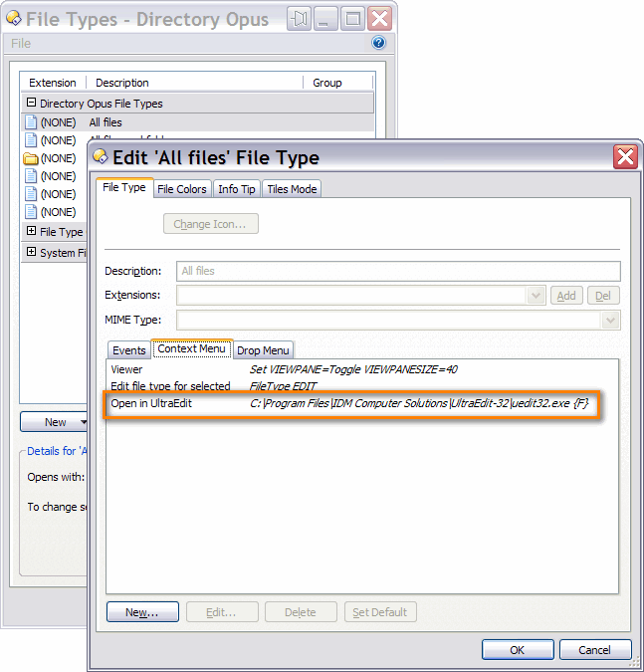Image resolution: width=644 pixels, height=672 pixels.
Task: Expand the System File Types group
Action: [x=31, y=252]
